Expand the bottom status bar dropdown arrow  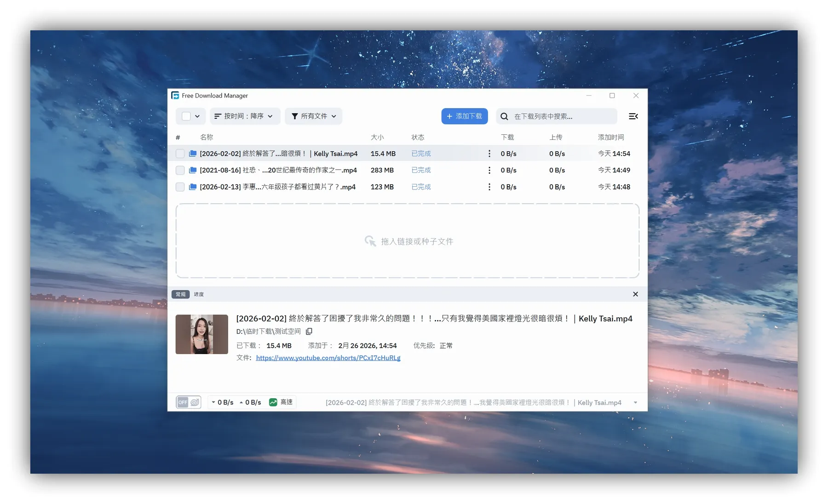(x=636, y=402)
